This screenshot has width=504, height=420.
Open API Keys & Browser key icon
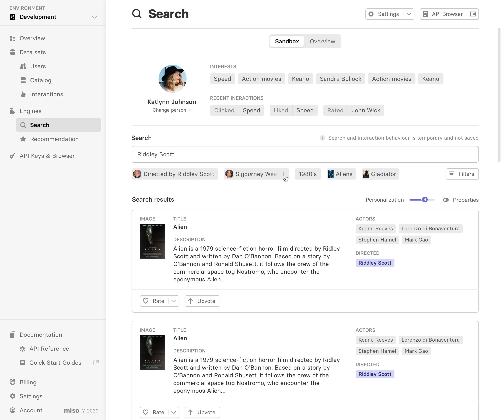12,156
